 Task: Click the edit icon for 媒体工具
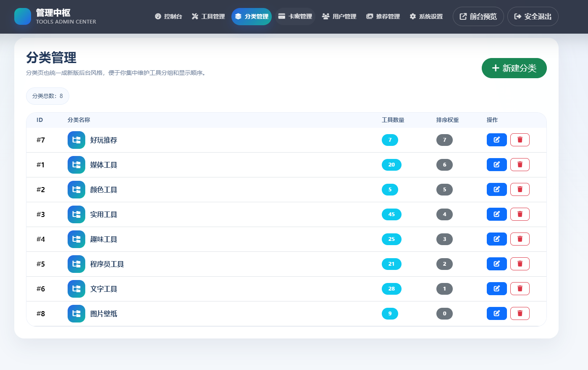(x=496, y=164)
